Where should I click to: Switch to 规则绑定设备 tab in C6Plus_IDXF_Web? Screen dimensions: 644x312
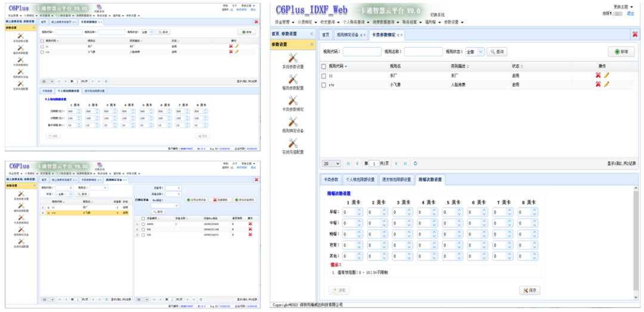point(351,35)
